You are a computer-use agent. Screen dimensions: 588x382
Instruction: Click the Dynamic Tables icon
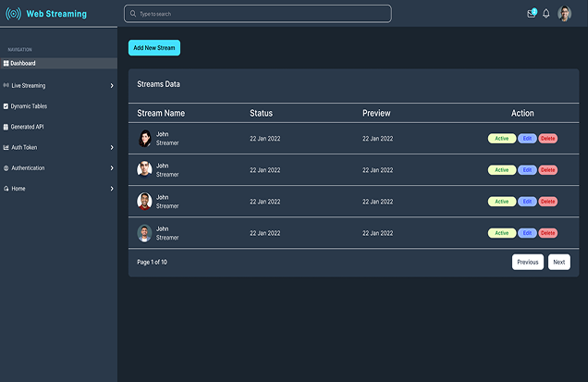6,106
